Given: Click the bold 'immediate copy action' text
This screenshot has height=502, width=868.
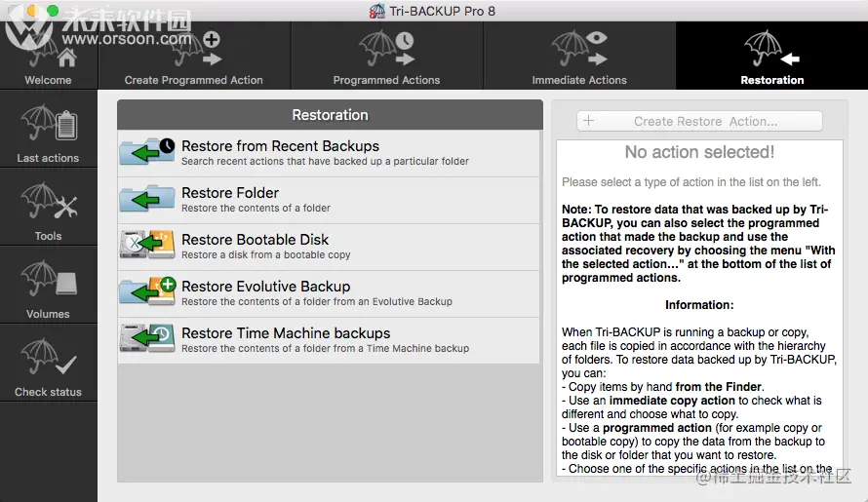Looking at the screenshot, I should click(x=672, y=401).
